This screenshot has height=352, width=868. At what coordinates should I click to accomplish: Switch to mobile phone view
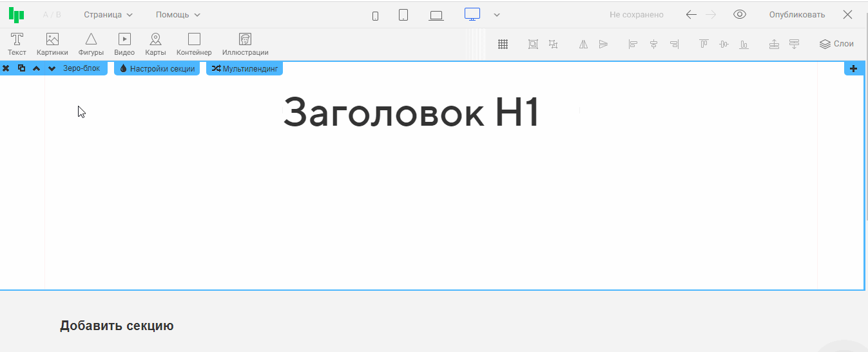tap(375, 15)
